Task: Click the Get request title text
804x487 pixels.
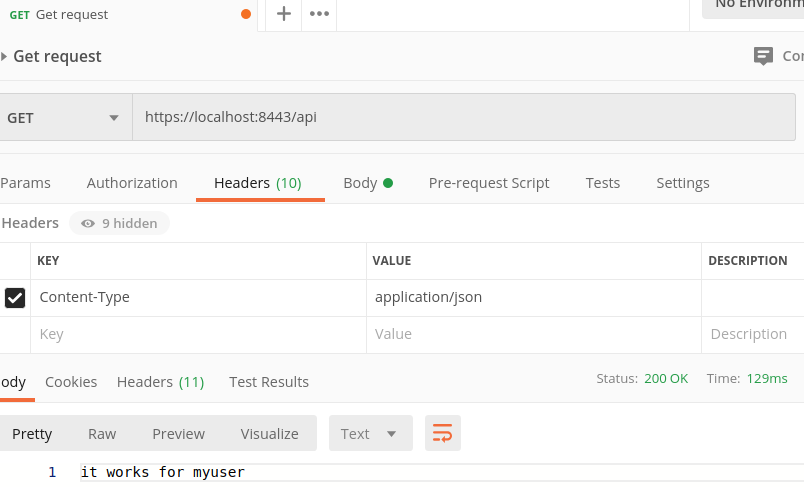Action: pos(57,56)
